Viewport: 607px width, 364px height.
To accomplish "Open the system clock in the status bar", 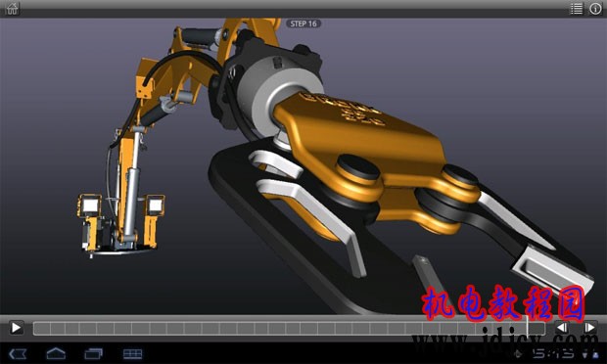I will (x=553, y=353).
